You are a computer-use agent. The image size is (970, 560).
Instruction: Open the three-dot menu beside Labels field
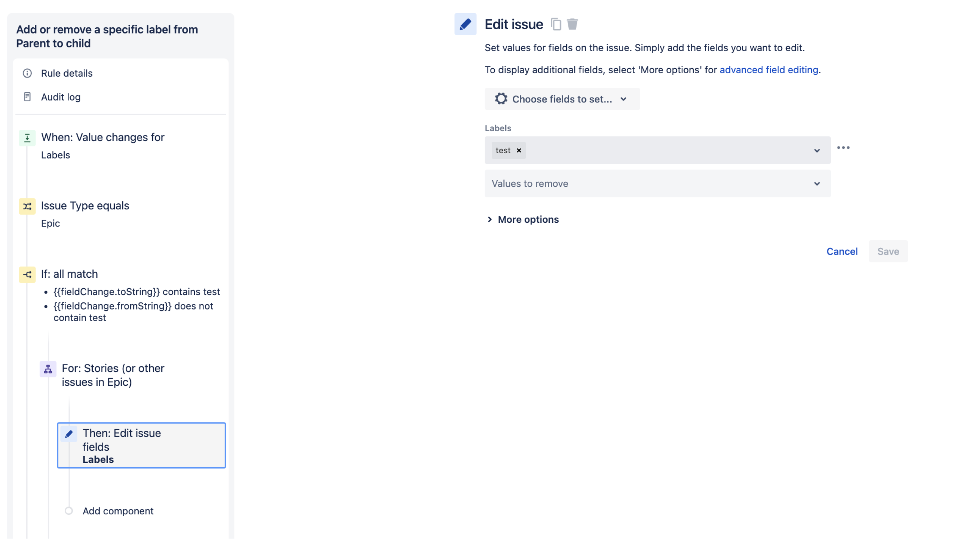[844, 148]
